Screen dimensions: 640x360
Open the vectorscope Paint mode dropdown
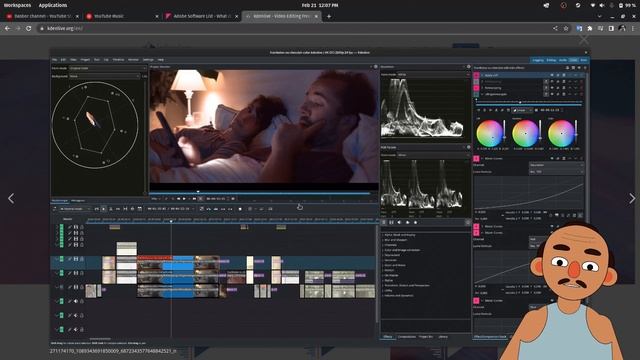pos(107,68)
